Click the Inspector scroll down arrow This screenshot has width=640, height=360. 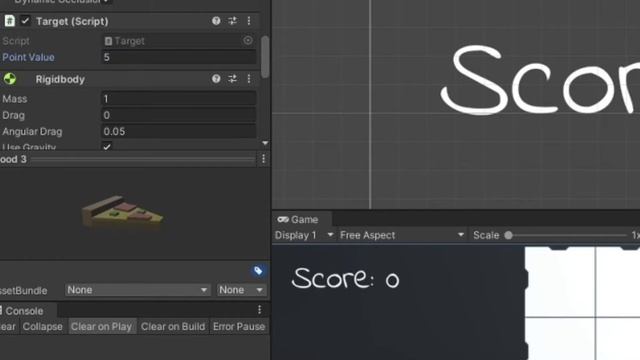pyautogui.click(x=265, y=143)
